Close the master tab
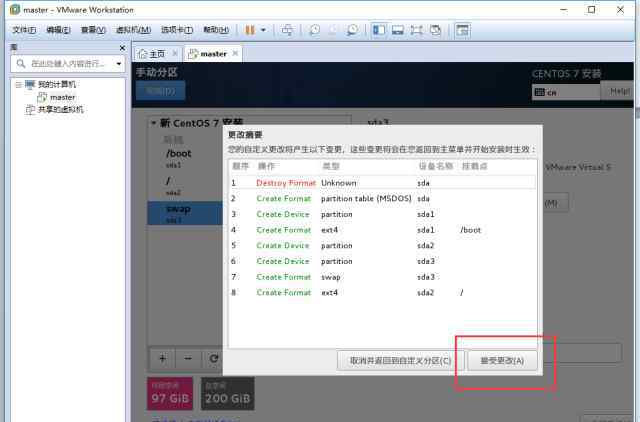Screen dimensions: 640x422 [x=235, y=53]
